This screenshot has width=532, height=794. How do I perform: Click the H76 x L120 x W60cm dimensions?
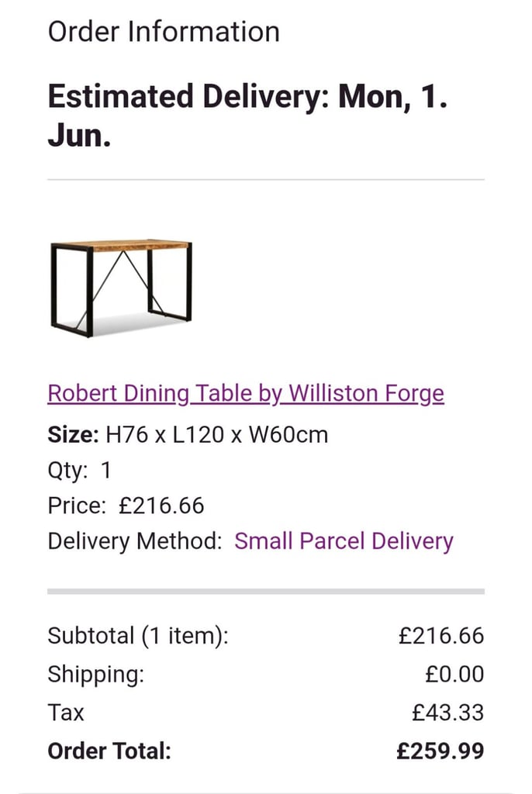point(217,434)
